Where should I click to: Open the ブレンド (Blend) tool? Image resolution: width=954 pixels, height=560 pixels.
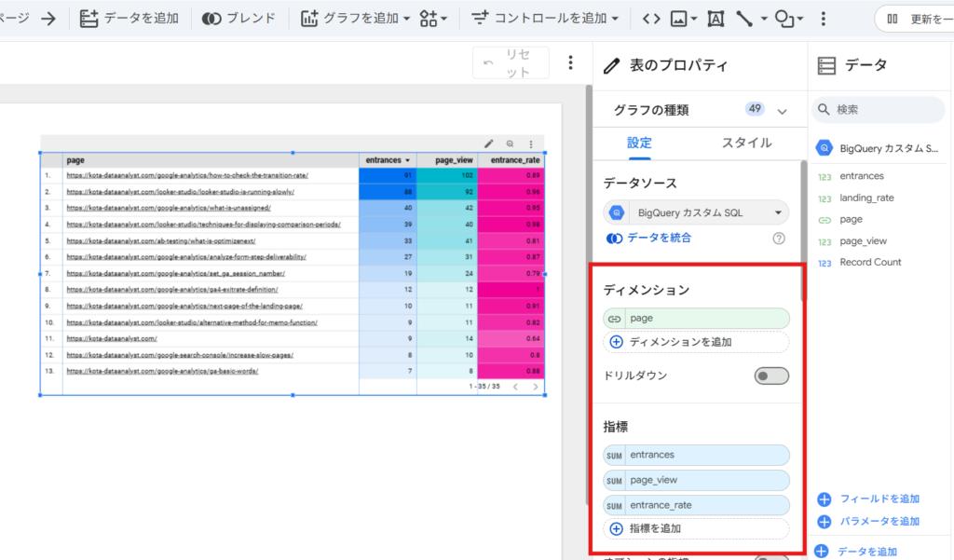[x=210, y=16]
